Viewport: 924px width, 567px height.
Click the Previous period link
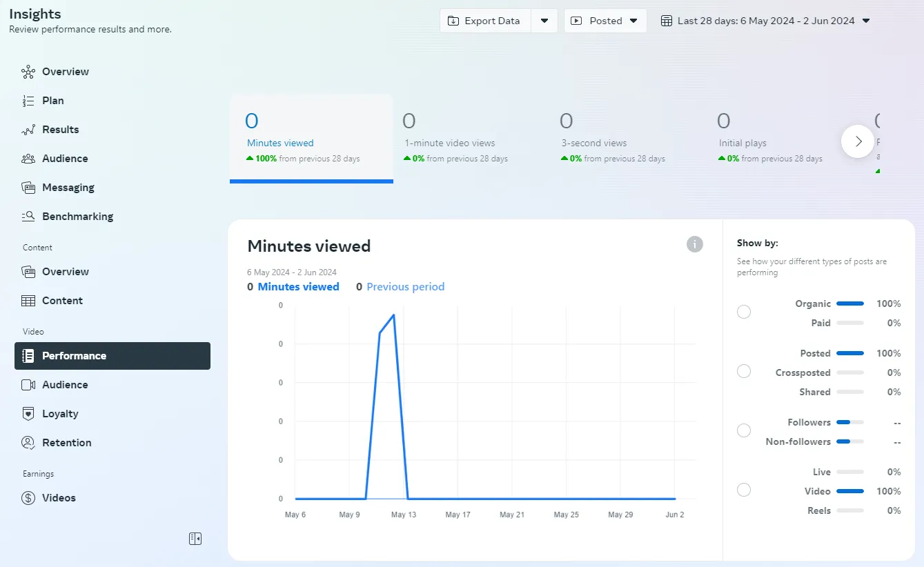click(405, 286)
